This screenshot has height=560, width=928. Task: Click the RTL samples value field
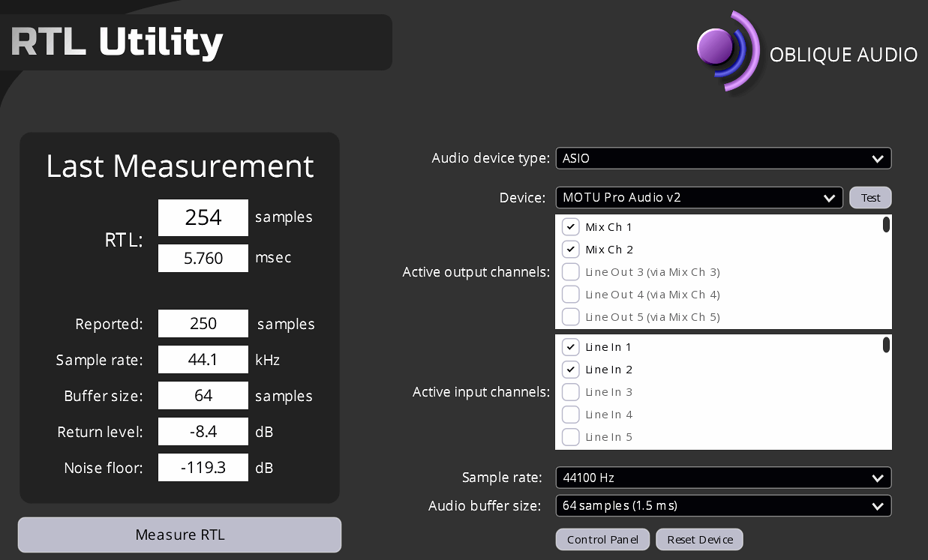(203, 217)
